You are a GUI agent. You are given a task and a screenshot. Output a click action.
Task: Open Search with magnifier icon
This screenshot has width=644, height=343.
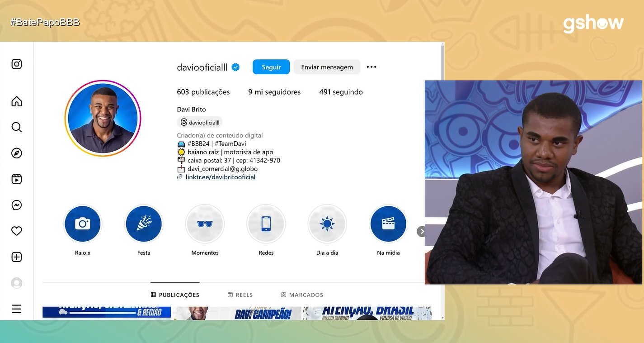[17, 127]
